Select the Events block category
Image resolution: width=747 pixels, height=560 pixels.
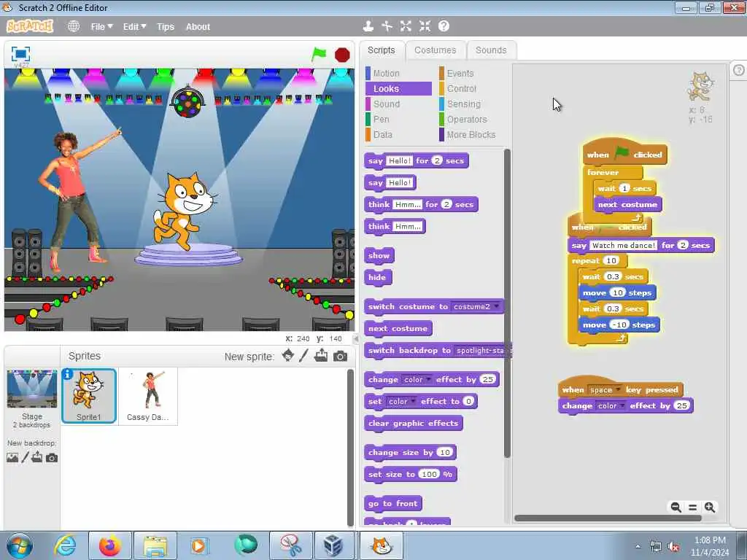(x=472, y=74)
